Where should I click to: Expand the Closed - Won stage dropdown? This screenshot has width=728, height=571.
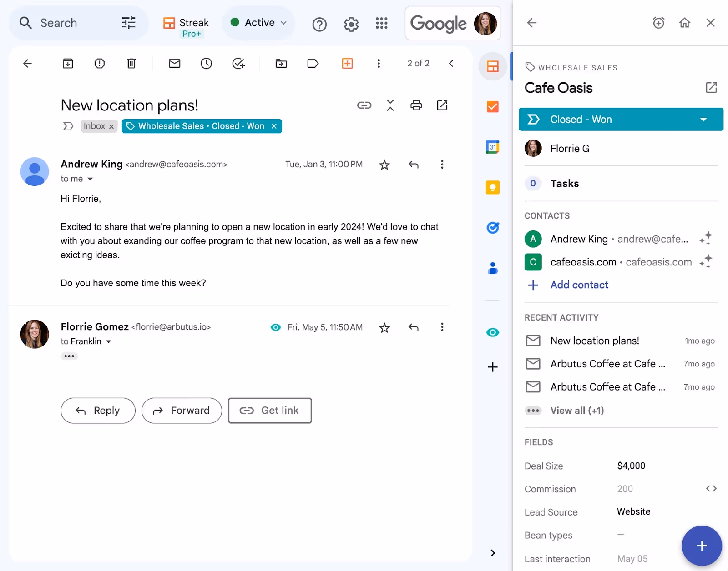(703, 120)
